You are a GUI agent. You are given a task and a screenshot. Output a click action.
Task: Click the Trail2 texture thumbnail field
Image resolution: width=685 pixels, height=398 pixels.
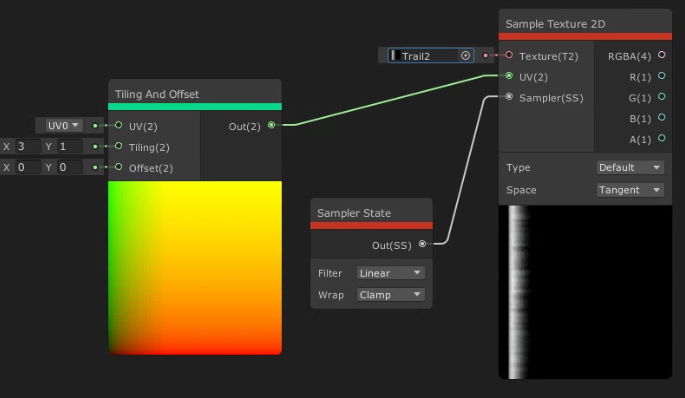431,55
